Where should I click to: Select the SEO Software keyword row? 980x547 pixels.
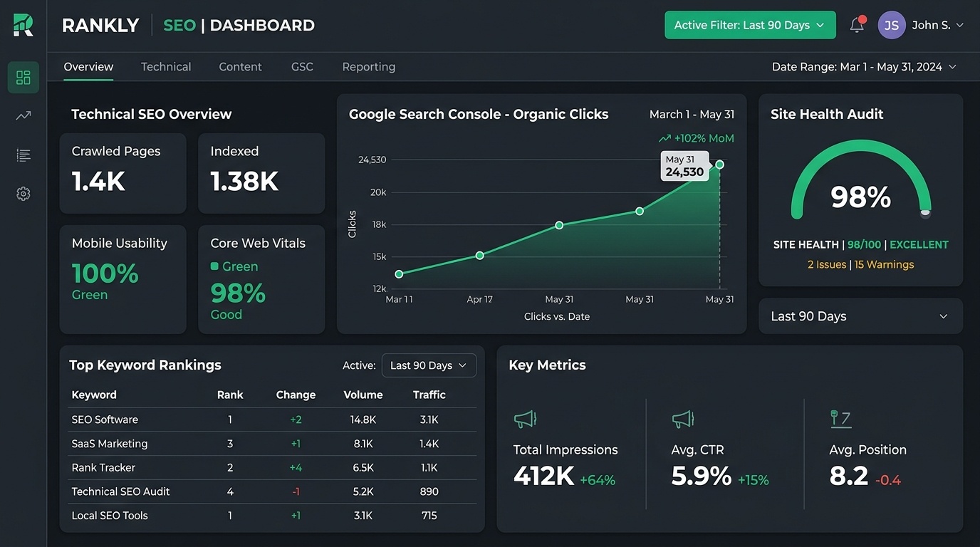pyautogui.click(x=273, y=420)
